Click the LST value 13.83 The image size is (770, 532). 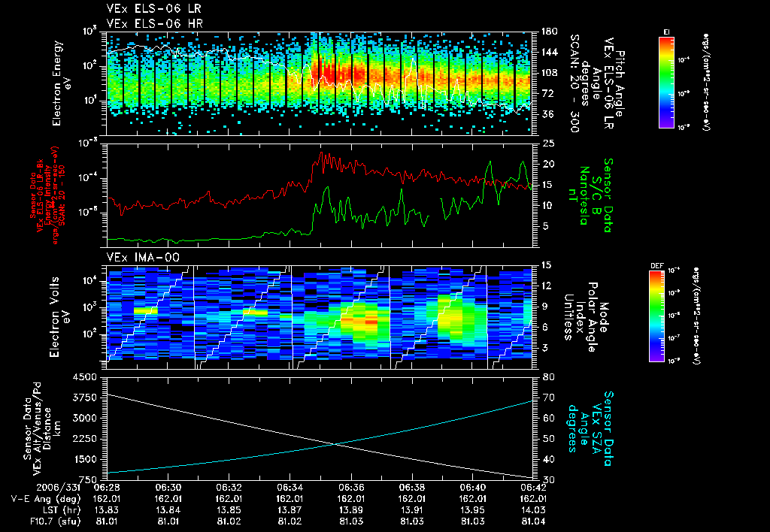(107, 510)
